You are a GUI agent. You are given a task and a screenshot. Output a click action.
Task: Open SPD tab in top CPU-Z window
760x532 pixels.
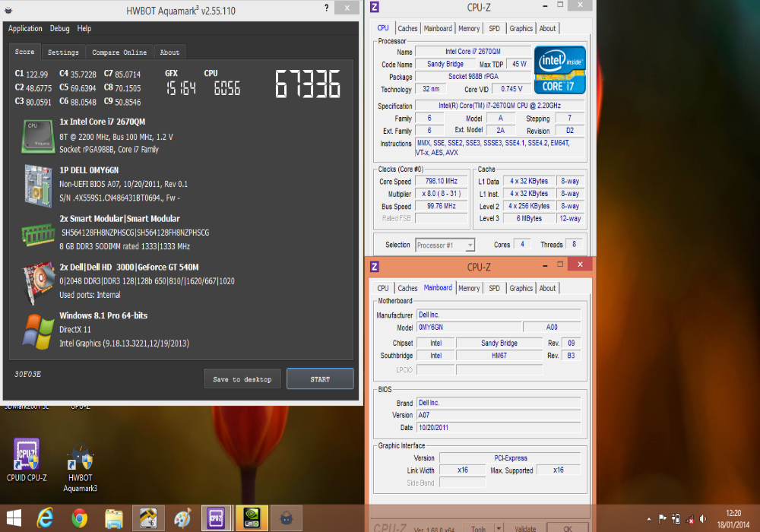click(x=495, y=29)
